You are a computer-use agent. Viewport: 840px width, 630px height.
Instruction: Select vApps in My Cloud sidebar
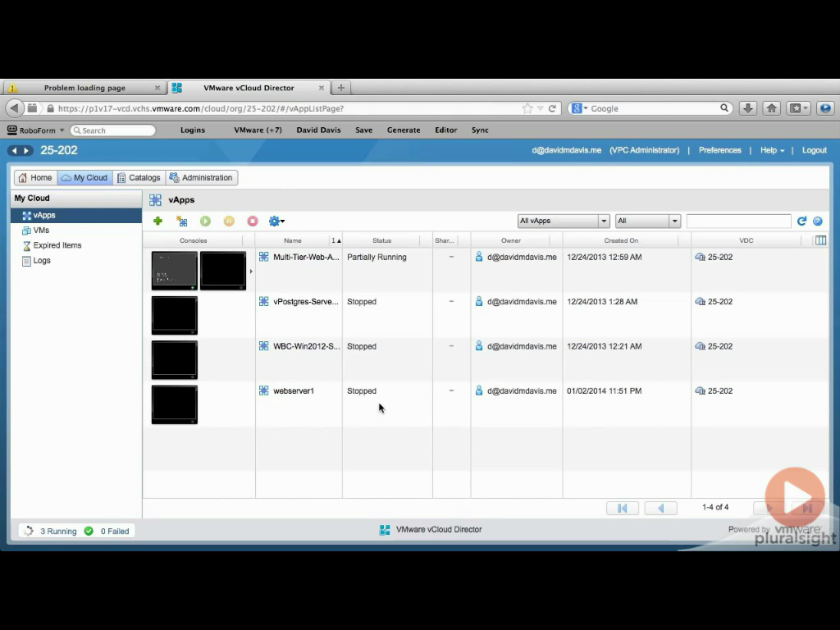tap(76, 216)
